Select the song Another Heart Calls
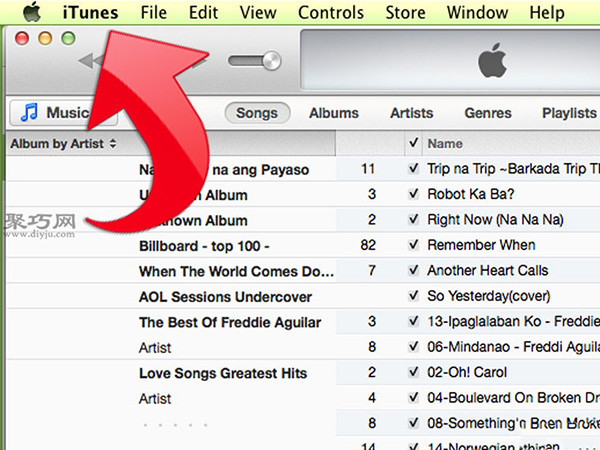This screenshot has width=600, height=450. click(x=489, y=271)
